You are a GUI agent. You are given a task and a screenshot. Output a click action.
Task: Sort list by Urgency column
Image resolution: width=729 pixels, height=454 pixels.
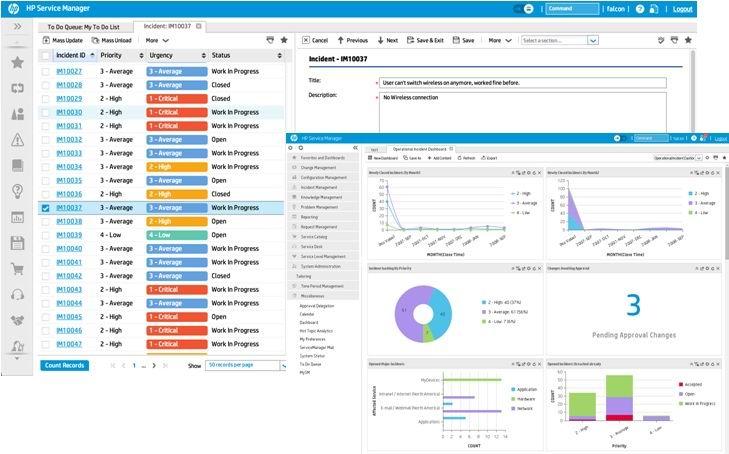pyautogui.click(x=177, y=55)
